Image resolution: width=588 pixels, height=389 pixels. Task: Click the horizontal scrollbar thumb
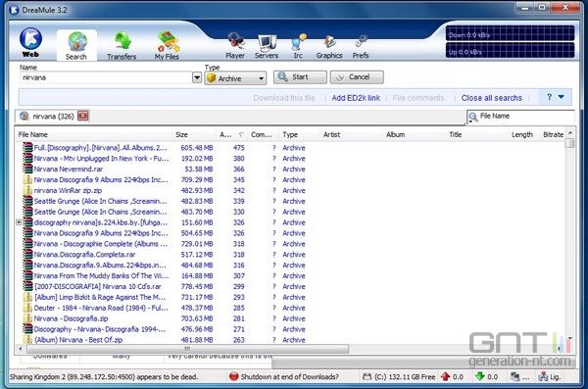[x=187, y=349]
